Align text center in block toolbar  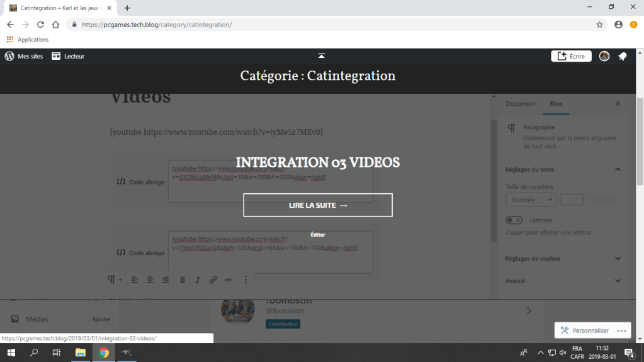tap(150, 280)
